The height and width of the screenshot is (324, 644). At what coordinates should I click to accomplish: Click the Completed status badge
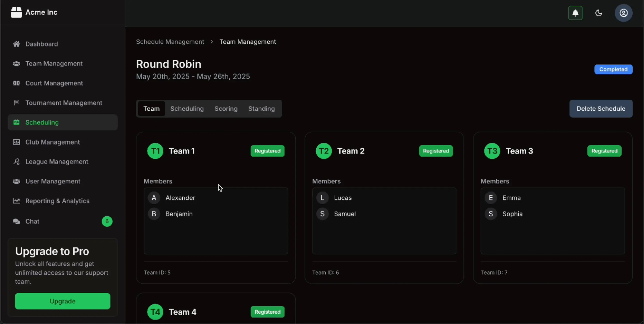point(613,69)
